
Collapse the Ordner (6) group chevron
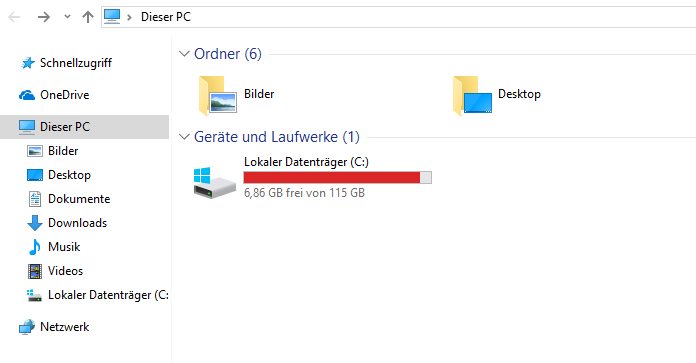184,54
